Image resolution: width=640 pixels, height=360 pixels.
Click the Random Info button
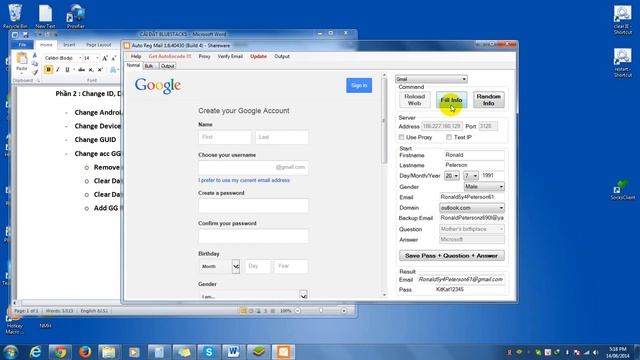(489, 100)
